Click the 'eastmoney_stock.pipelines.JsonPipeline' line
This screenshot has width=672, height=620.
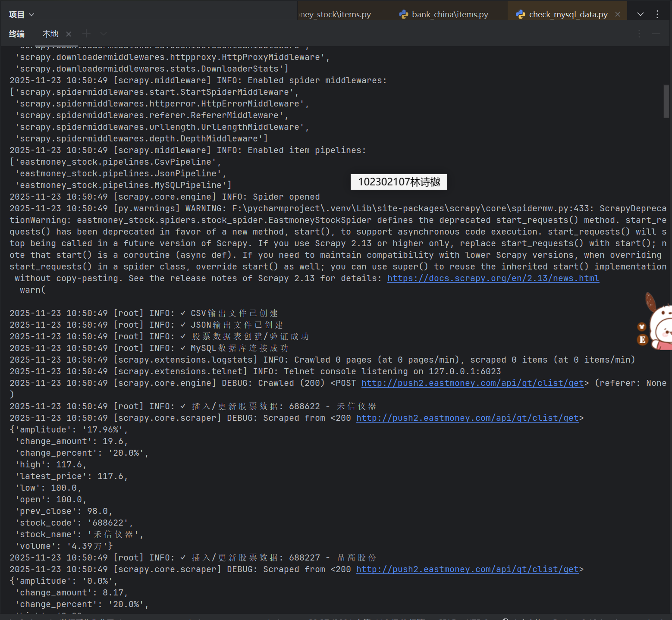tap(120, 173)
